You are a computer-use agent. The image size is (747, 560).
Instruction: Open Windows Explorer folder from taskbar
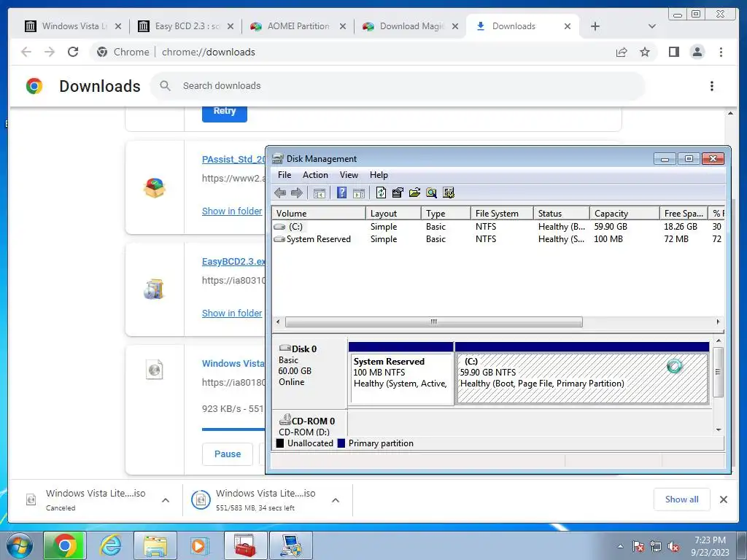pos(155,545)
